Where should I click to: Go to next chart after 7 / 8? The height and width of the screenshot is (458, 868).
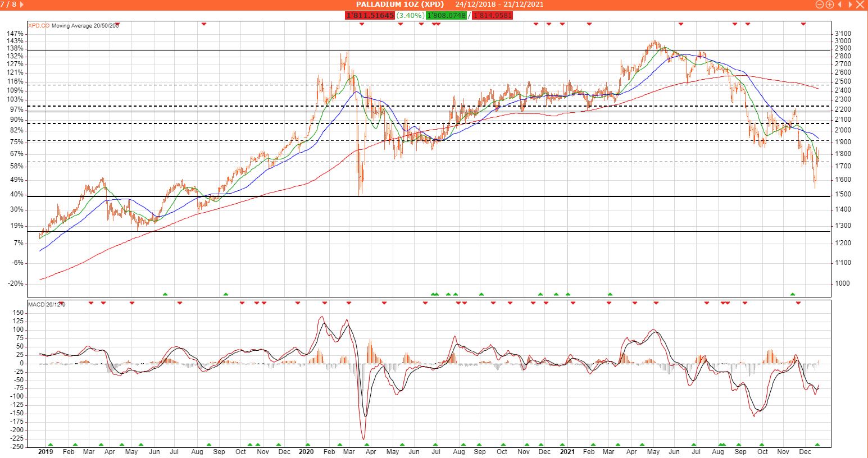click(22, 4)
